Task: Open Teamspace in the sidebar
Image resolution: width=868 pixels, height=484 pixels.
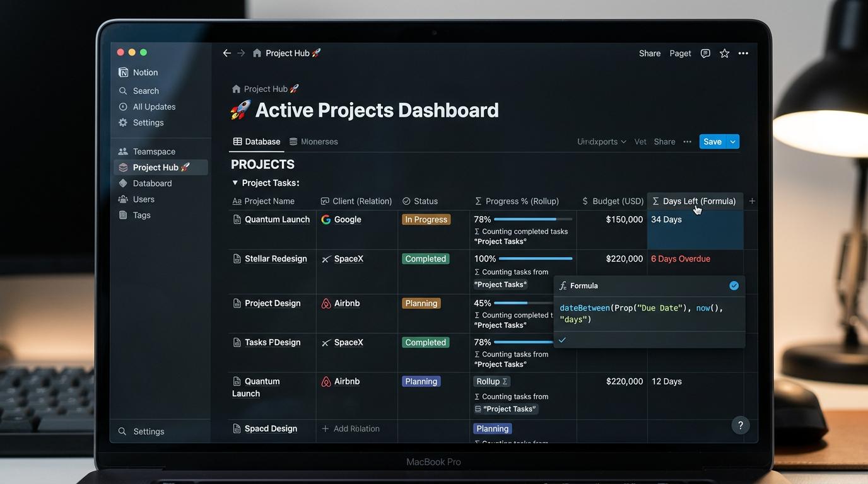Action: [x=147, y=151]
